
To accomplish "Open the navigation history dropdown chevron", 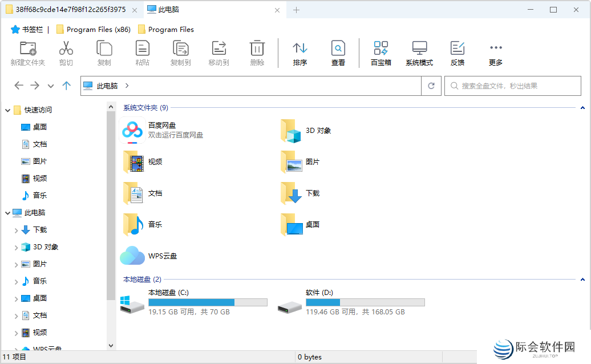I will click(x=50, y=86).
